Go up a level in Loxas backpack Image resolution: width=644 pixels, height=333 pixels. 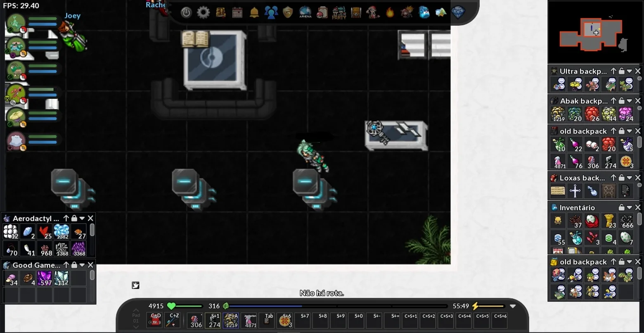pos(613,178)
